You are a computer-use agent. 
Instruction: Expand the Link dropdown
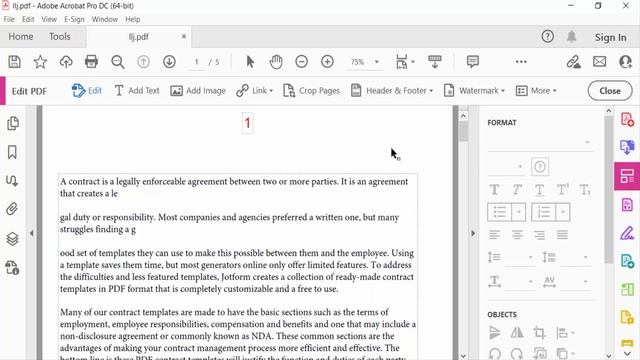coord(271,91)
